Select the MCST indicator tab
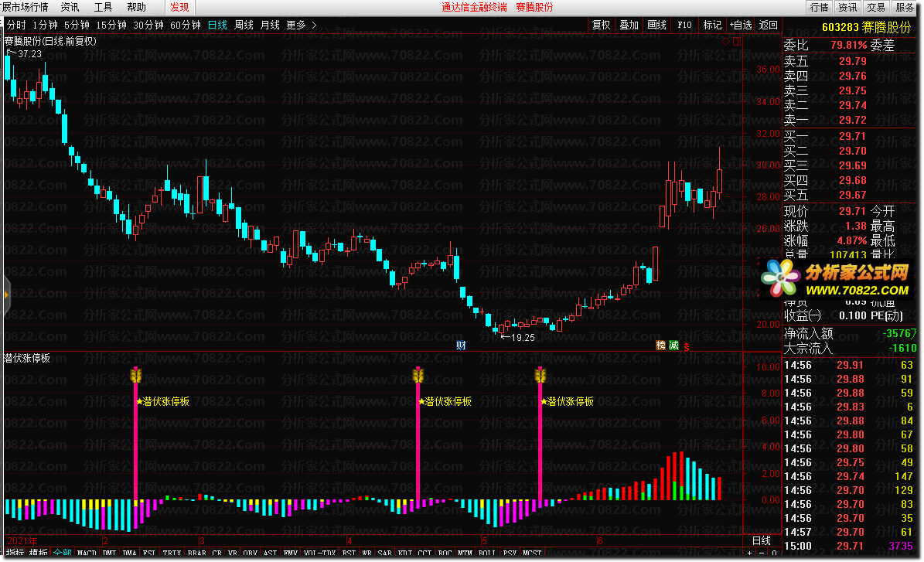The height and width of the screenshot is (562, 924). pos(532,553)
